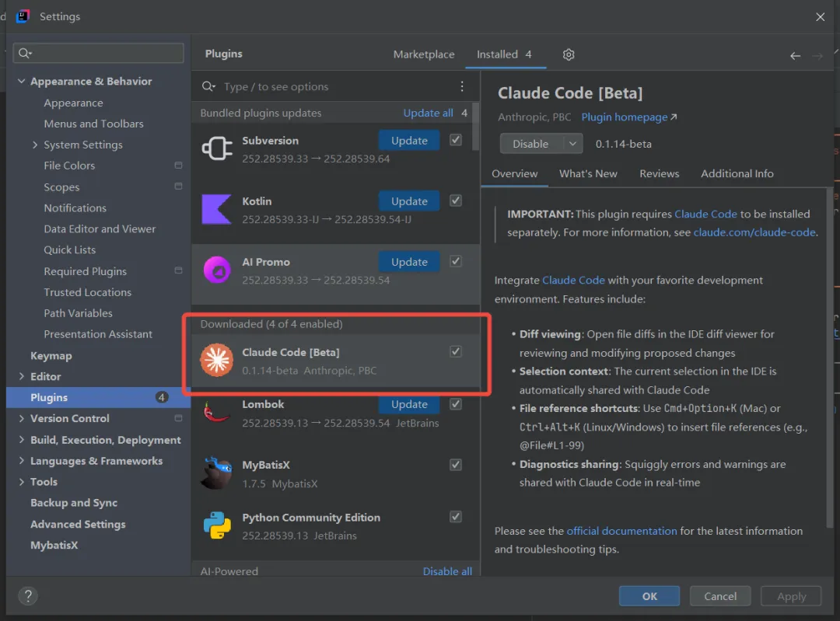Click the Claude Code plugin icon
Screen dimensions: 840x621
pos(216,360)
